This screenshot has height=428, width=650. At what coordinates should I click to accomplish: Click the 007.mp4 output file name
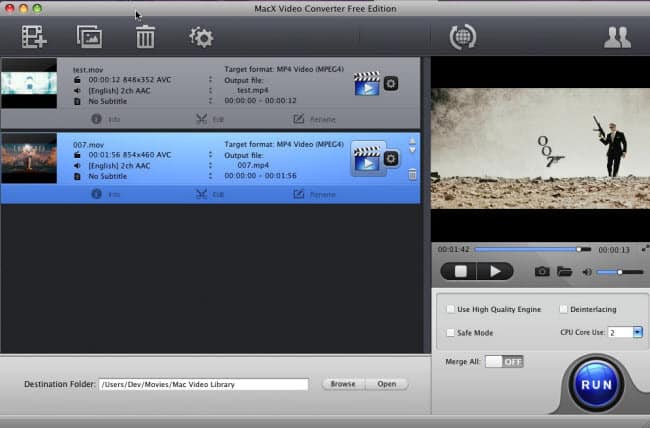[x=253, y=165]
